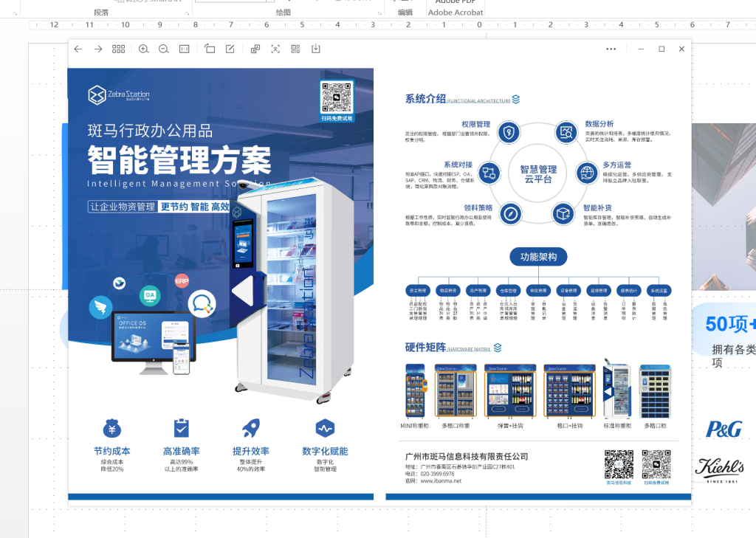This screenshot has width=756, height=538.
Task: Minimize the image viewer window
Action: (x=642, y=49)
